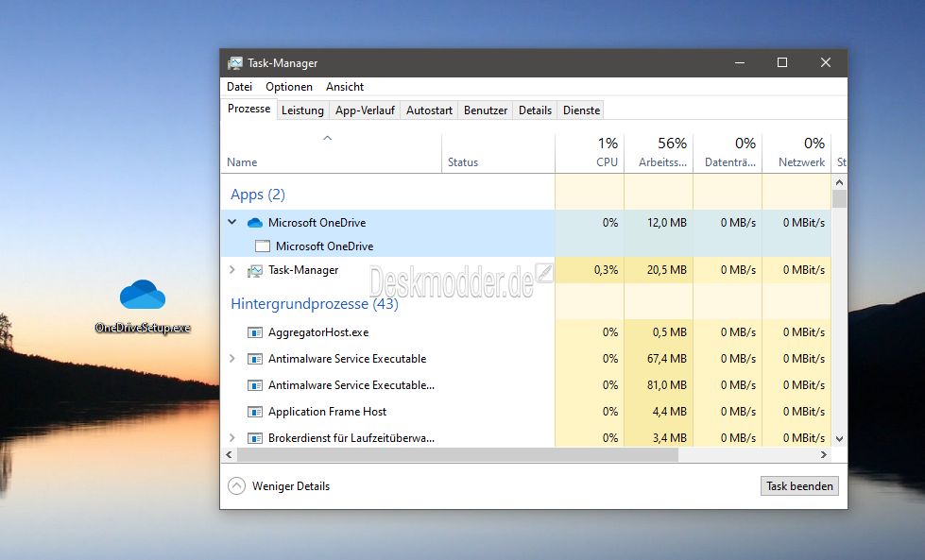Sort by the Datenträ... column header
This screenshot has height=560, width=925.
[728, 154]
